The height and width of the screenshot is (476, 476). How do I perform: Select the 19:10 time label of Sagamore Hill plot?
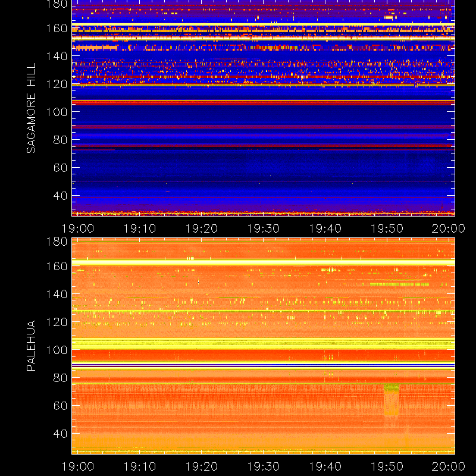pos(140,228)
